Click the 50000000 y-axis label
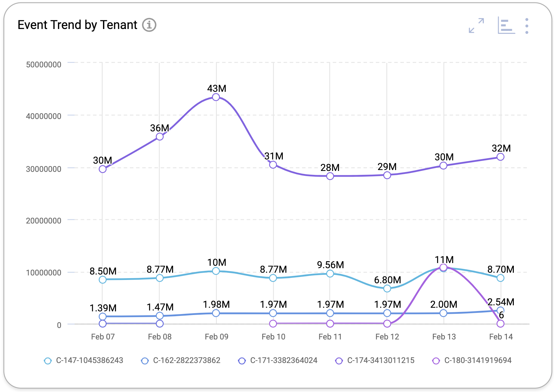The image size is (554, 392). click(44, 65)
